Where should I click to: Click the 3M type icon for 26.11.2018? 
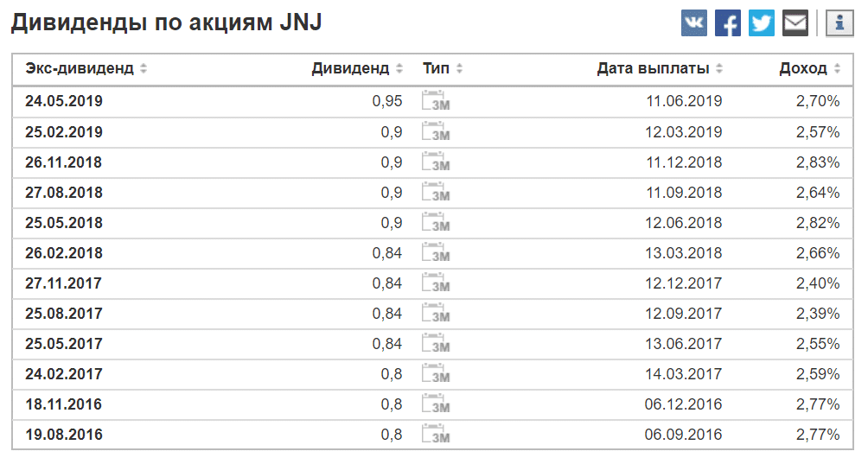[x=436, y=162]
